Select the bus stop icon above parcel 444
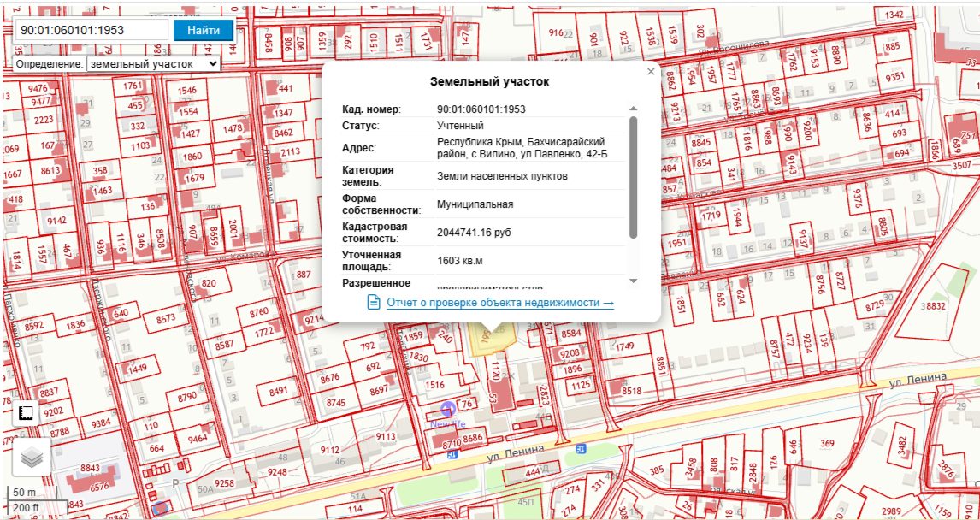The image size is (980, 520). [x=582, y=449]
